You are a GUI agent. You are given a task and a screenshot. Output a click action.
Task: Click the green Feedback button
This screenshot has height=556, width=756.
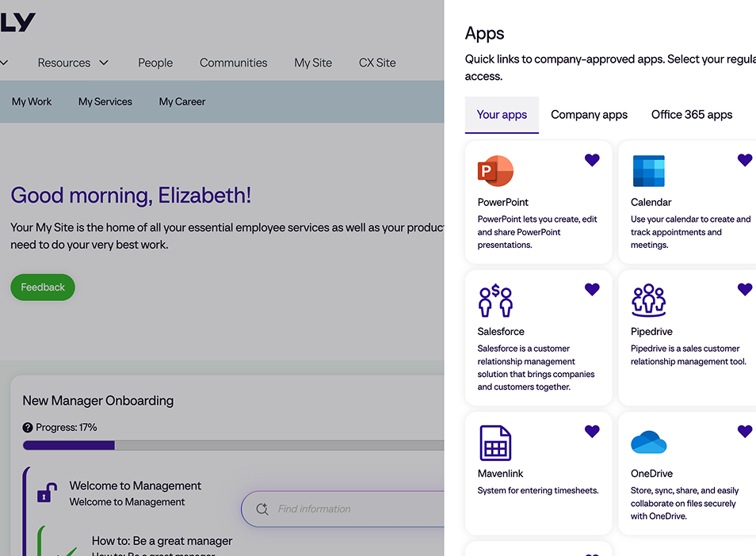pyautogui.click(x=43, y=288)
